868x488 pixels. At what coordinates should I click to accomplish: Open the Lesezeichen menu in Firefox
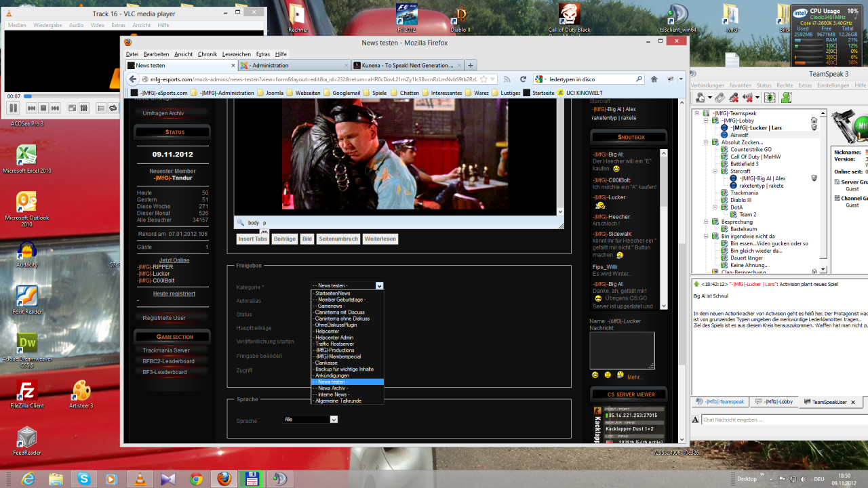point(236,54)
